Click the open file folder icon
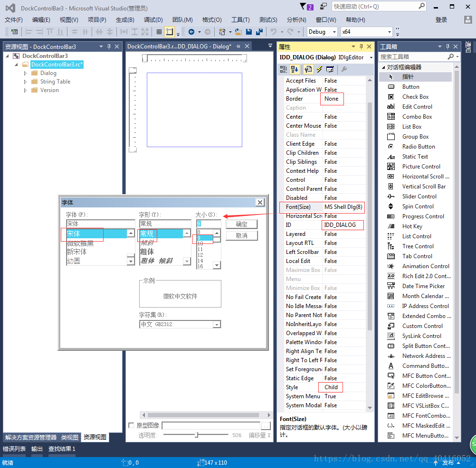This screenshot has height=468, width=476. tap(238, 32)
